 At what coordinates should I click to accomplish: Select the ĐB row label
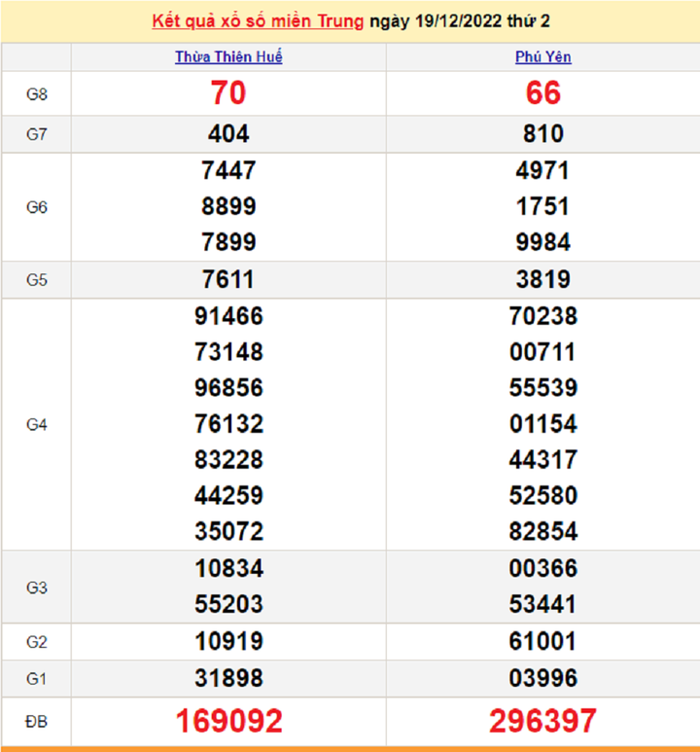37,721
